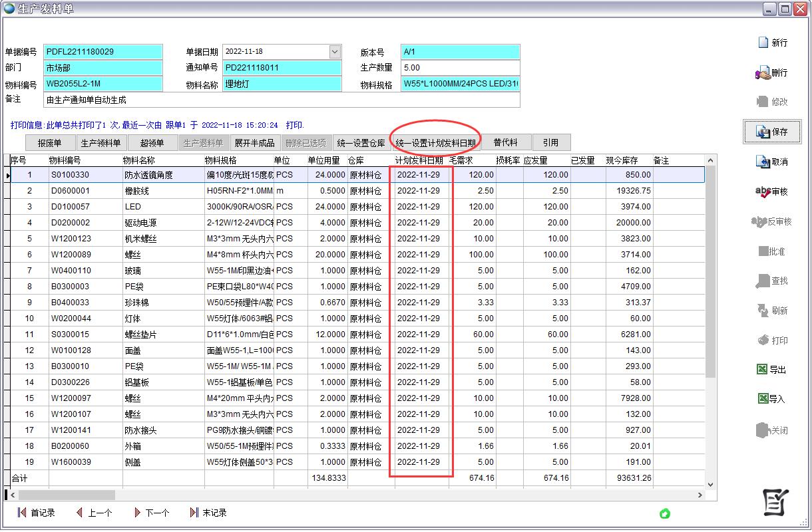Open the 生产领料单 tab button

pos(101,143)
